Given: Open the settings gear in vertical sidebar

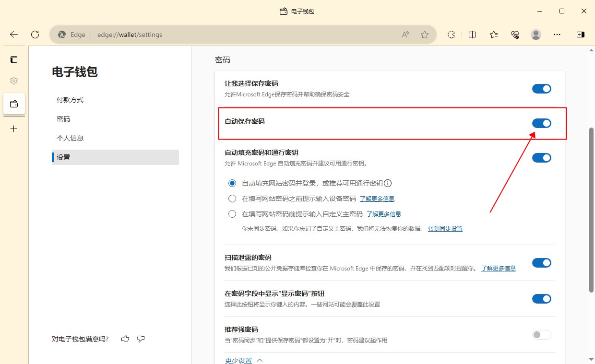Looking at the screenshot, I should tap(14, 81).
